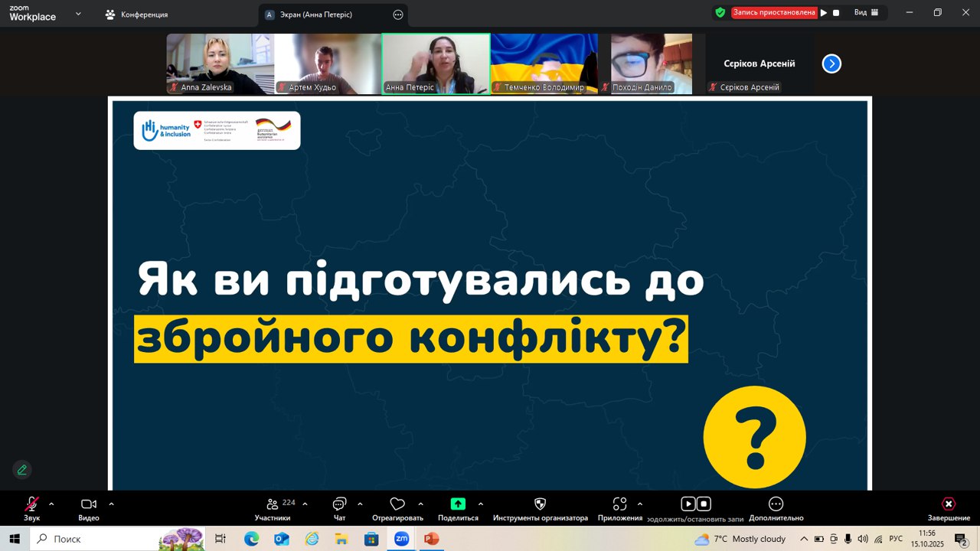Click the green annotation pencil icon
The width and height of the screenshot is (980, 551).
tap(22, 470)
